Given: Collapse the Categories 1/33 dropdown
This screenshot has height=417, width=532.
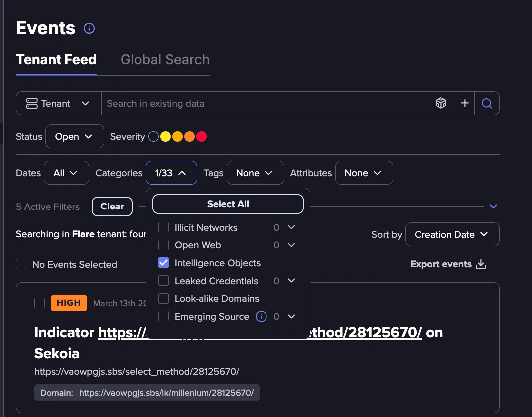Looking at the screenshot, I should [171, 173].
